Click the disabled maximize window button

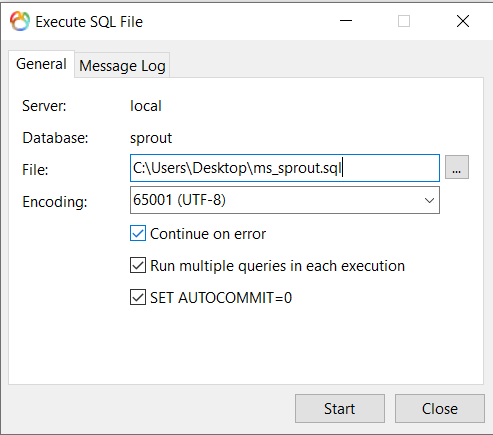pyautogui.click(x=404, y=21)
